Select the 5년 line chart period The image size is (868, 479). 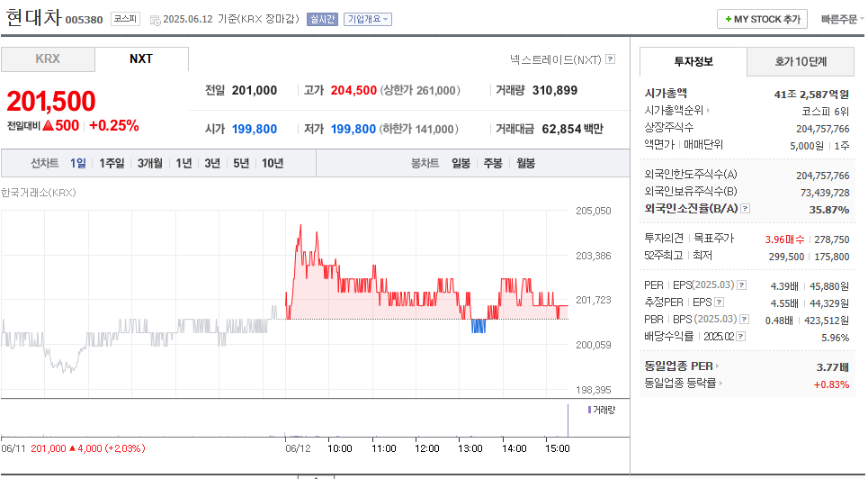(241, 163)
